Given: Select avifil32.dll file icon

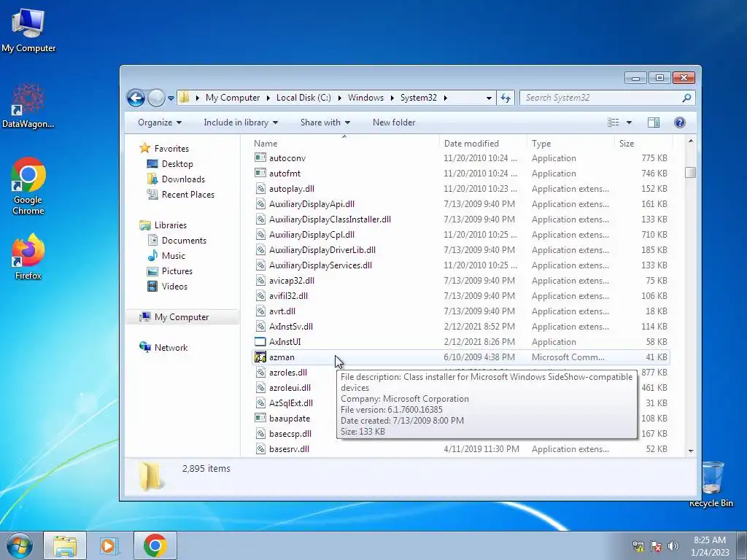Looking at the screenshot, I should tap(260, 296).
